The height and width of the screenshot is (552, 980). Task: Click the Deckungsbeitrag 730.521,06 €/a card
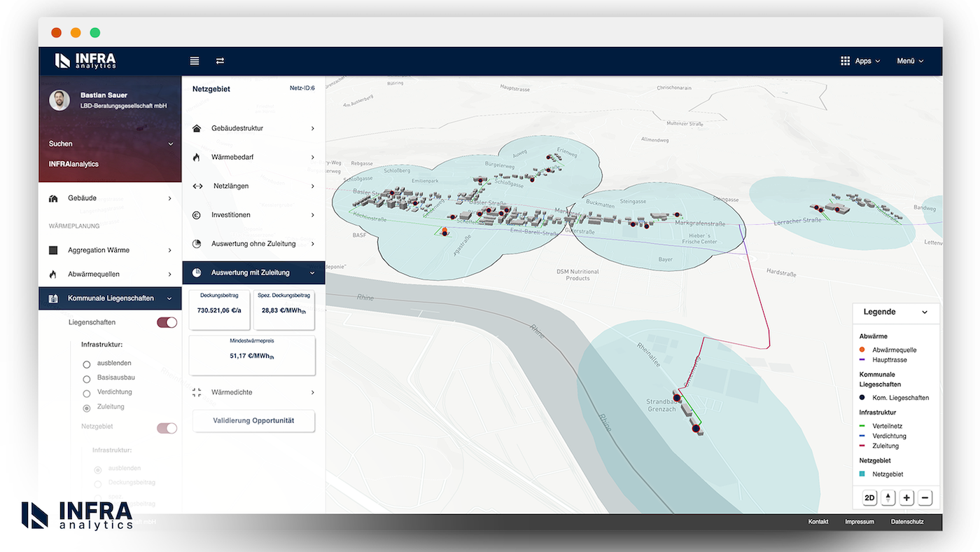click(220, 310)
